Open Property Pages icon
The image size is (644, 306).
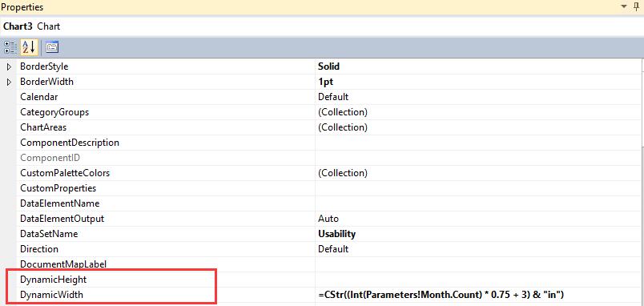52,47
